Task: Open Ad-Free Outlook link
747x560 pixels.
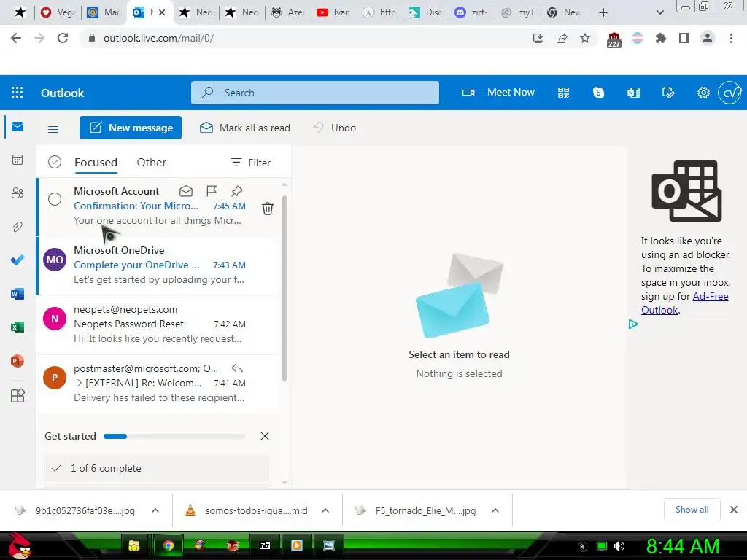Action: (684, 303)
